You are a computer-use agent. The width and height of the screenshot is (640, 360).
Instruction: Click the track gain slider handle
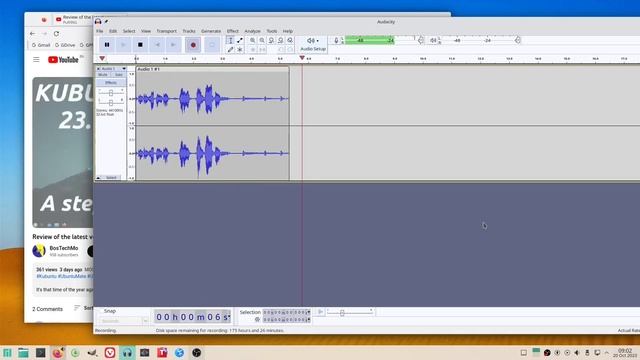(111, 93)
